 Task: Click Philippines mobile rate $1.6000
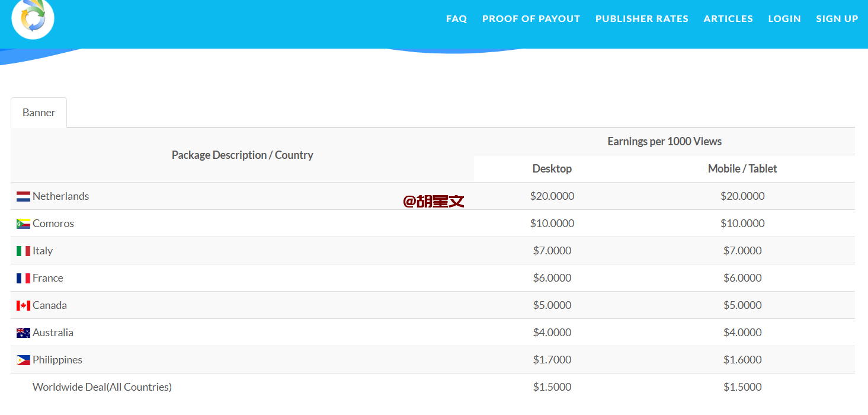pos(742,360)
